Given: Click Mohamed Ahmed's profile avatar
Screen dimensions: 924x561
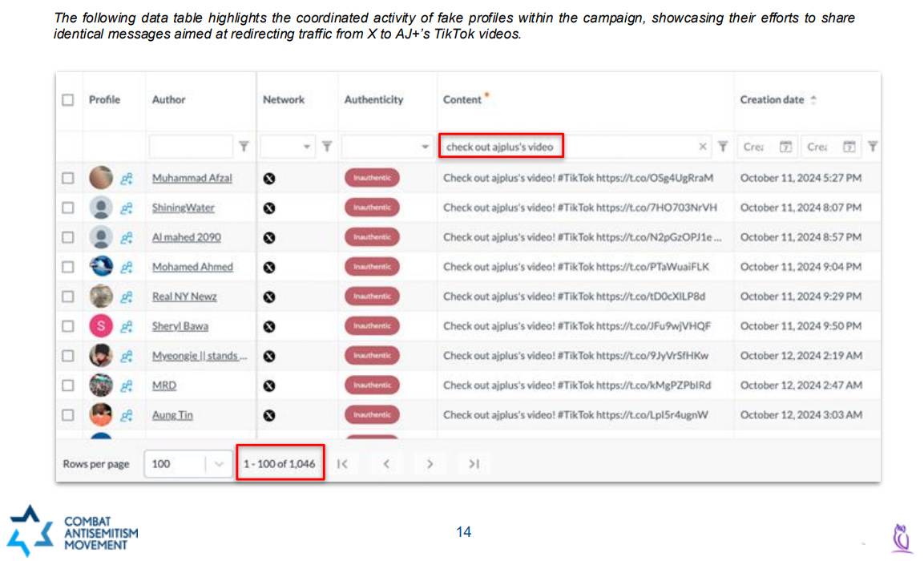Looking at the screenshot, I should click(101, 266).
